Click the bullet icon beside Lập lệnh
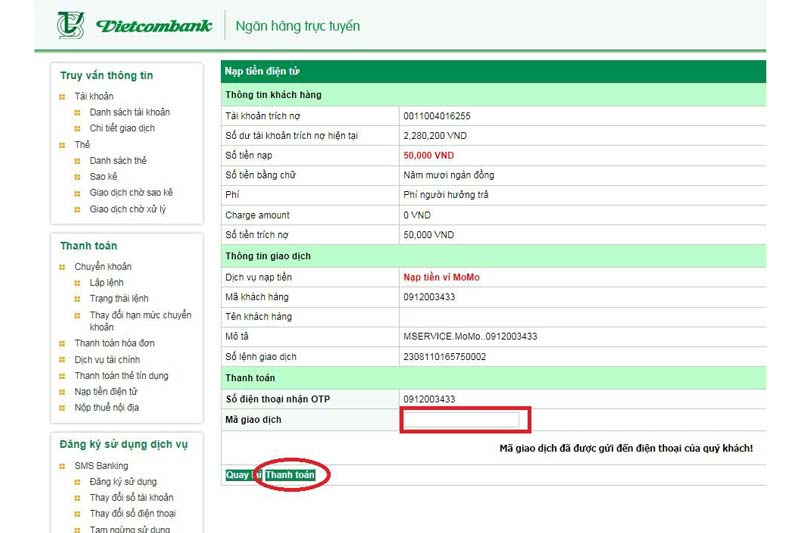The height and width of the screenshot is (533, 800). coord(78,284)
